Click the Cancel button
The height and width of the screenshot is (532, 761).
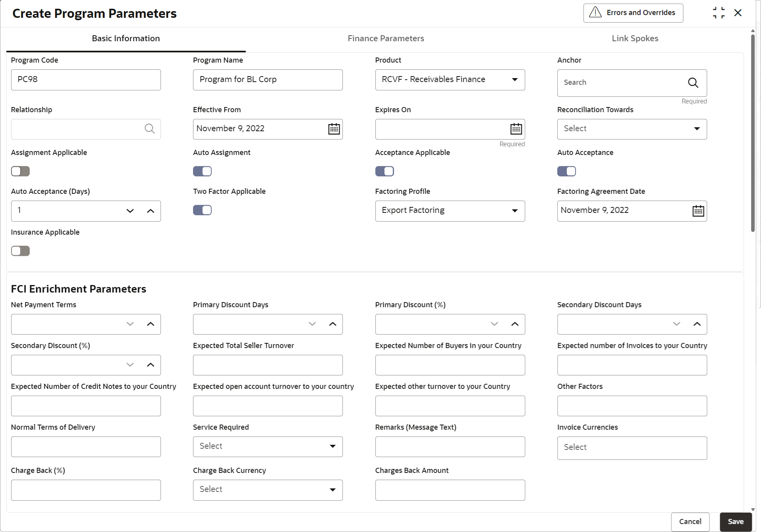[x=690, y=521]
